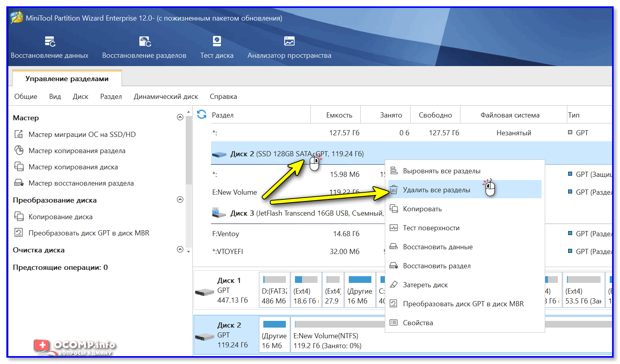Choose Выровнять все разделы from context menu
This screenshot has width=620, height=364.
point(465,171)
